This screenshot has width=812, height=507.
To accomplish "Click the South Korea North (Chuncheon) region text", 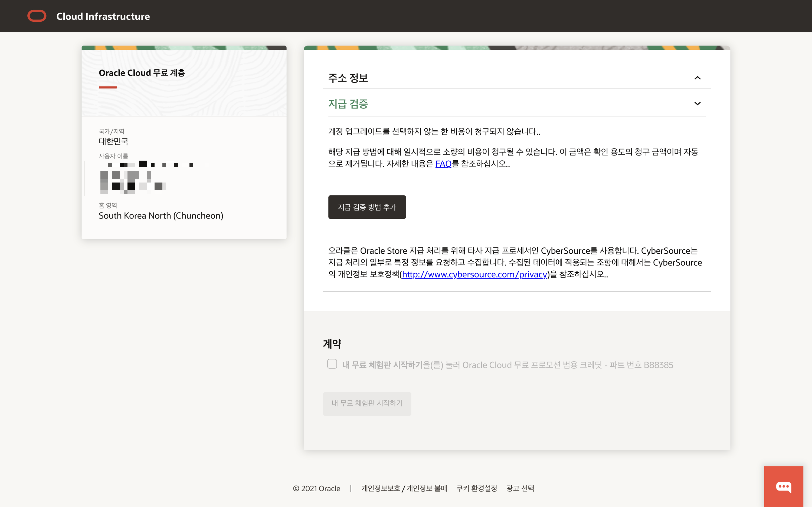I will (161, 216).
